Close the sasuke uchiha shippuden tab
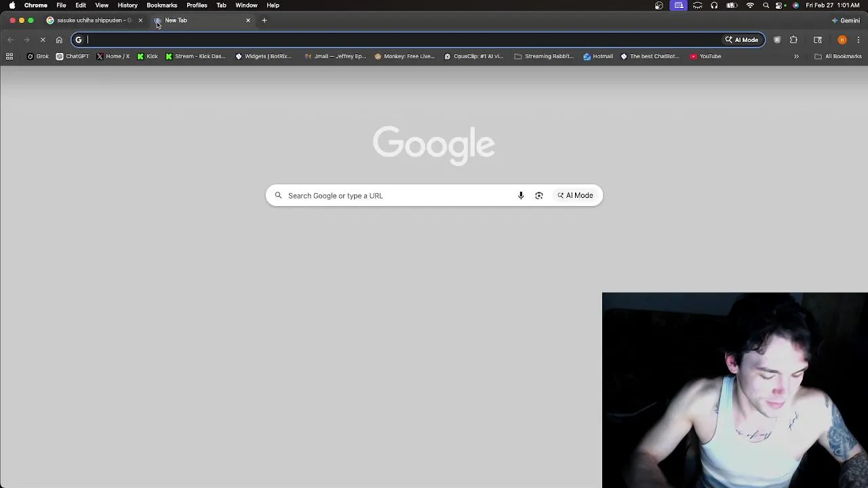 (140, 20)
